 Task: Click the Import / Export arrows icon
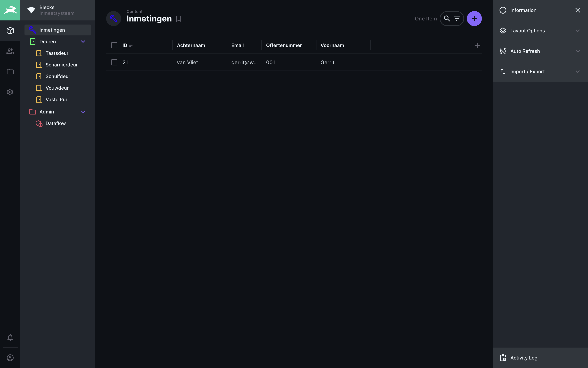click(503, 72)
